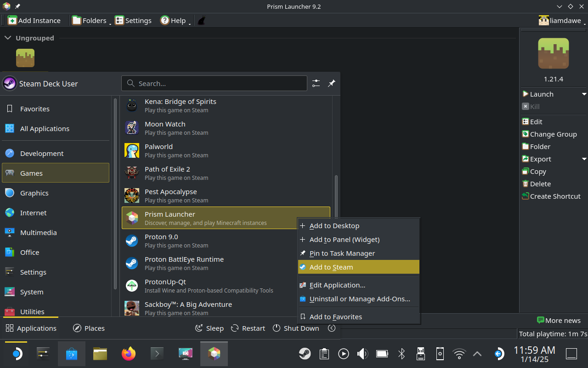Open the Konsole terminal taskbar icon
This screenshot has height=368, width=588.
(x=157, y=353)
